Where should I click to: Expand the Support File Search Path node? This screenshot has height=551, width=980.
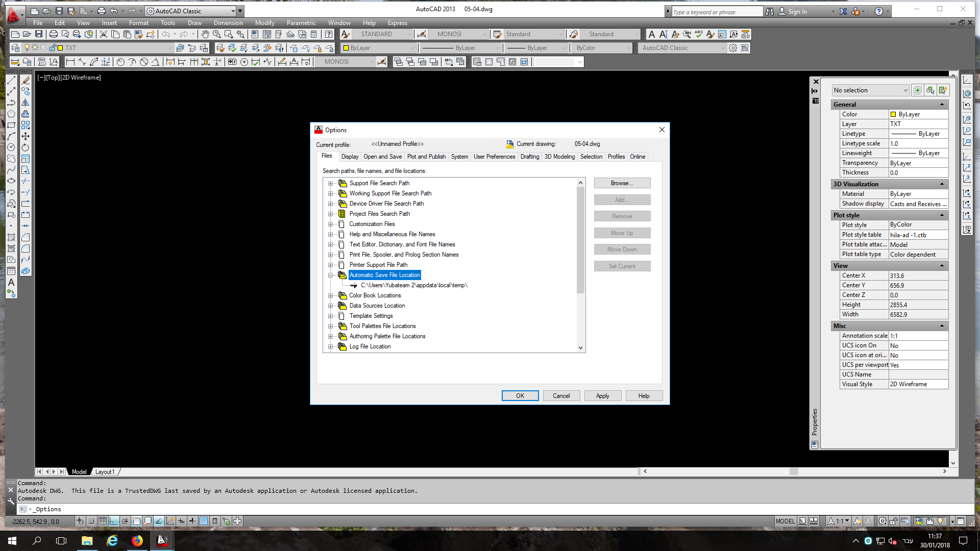[330, 183]
